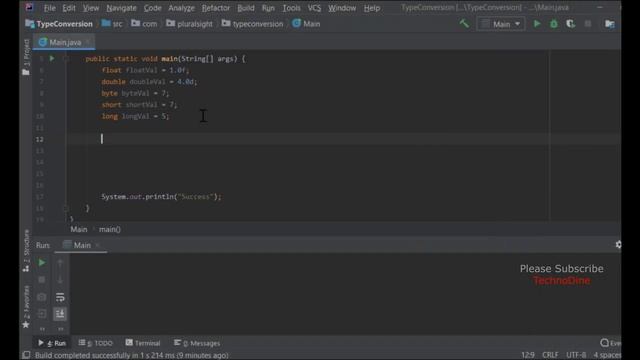Close the Main.java editor tab
The image size is (640, 360).
point(88,42)
